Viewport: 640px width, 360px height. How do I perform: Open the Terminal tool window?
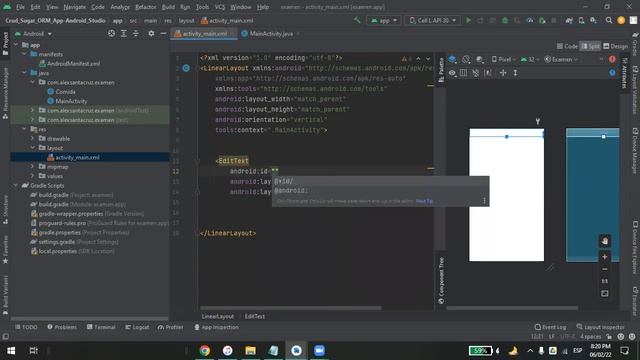[x=101, y=327]
